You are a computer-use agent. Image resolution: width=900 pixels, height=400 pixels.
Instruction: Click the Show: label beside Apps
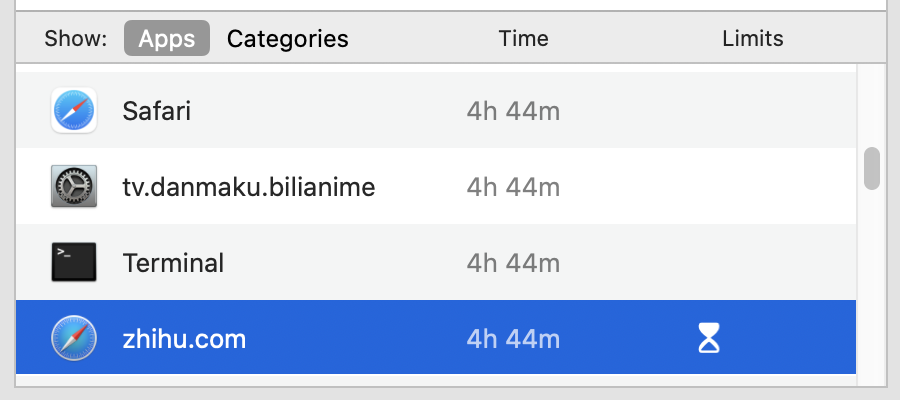pos(76,39)
